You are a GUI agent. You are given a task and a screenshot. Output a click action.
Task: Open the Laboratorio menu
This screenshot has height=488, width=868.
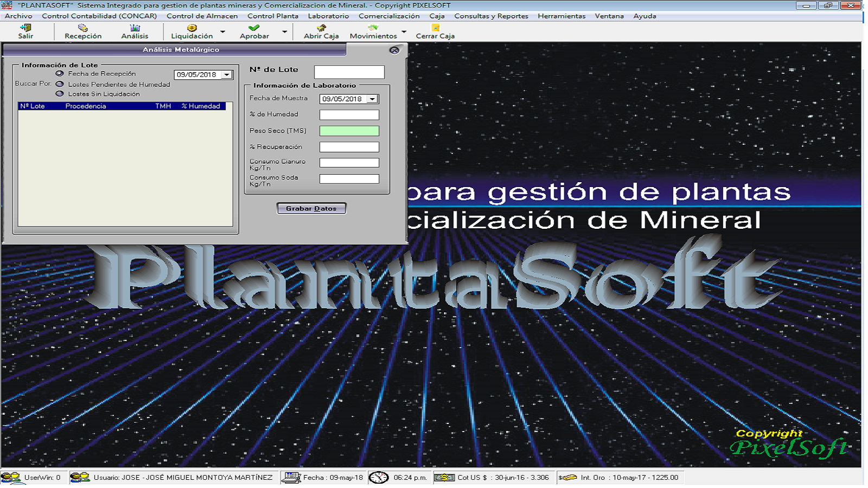click(x=328, y=16)
